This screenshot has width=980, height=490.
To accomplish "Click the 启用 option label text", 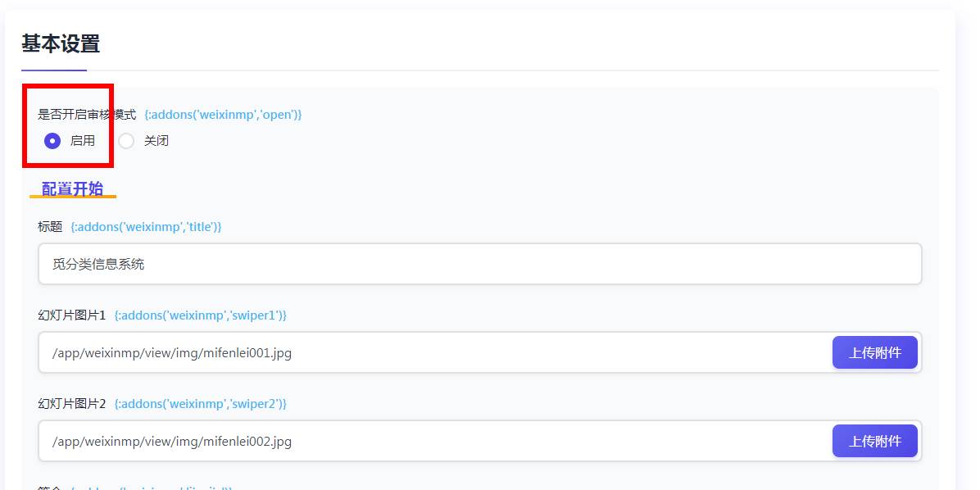I will [83, 141].
